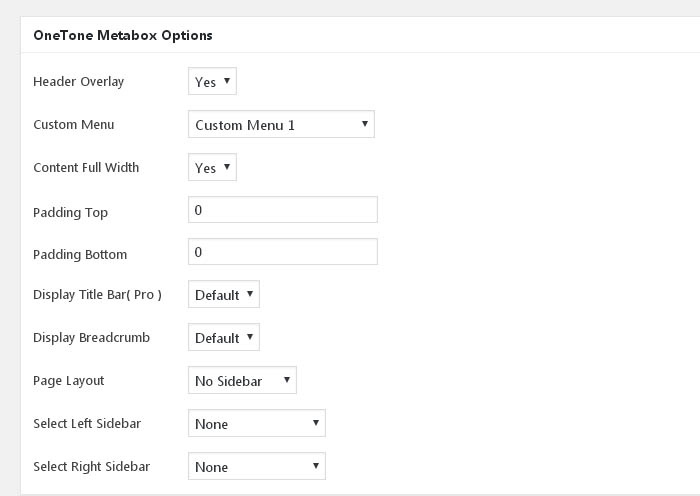Click the Display Breadcrumb label
The width and height of the screenshot is (700, 496).
coord(92,338)
